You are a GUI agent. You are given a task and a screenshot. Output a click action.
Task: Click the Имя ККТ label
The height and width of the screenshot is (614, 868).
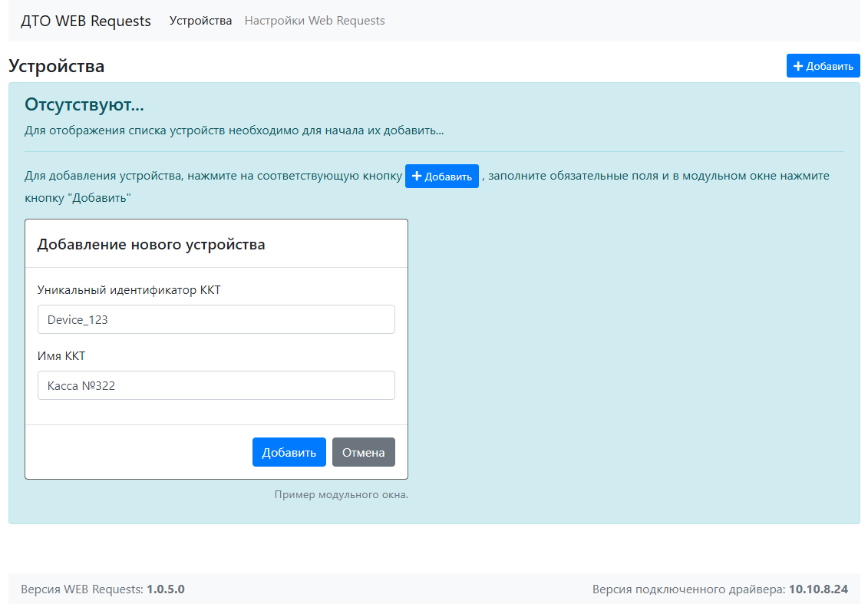coord(61,356)
